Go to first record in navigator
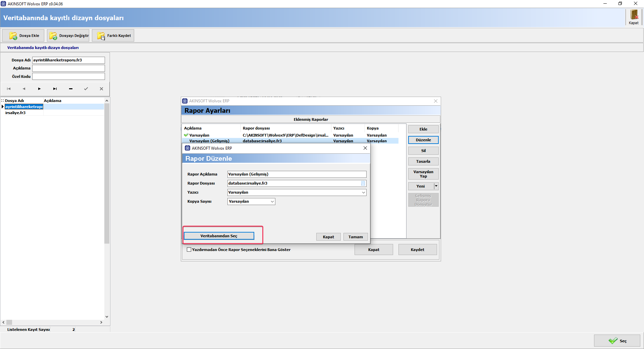This screenshot has width=644, height=349. point(9,89)
